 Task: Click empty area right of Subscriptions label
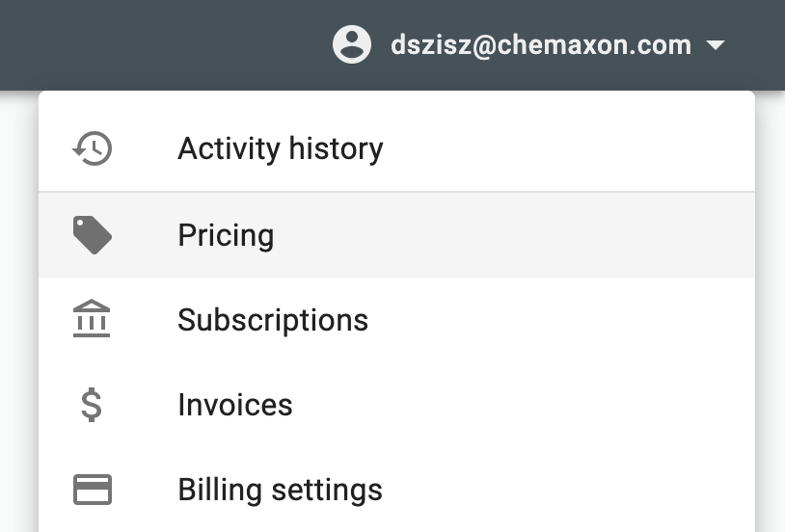[x=559, y=320]
